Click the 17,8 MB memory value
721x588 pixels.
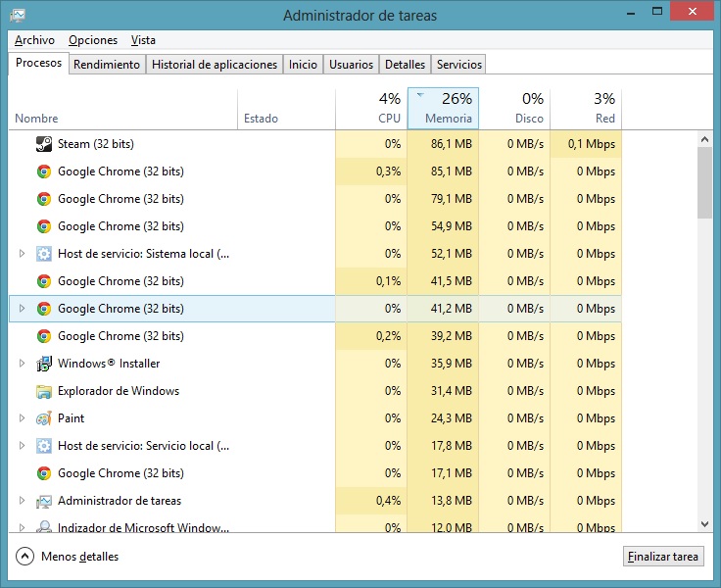click(x=451, y=445)
